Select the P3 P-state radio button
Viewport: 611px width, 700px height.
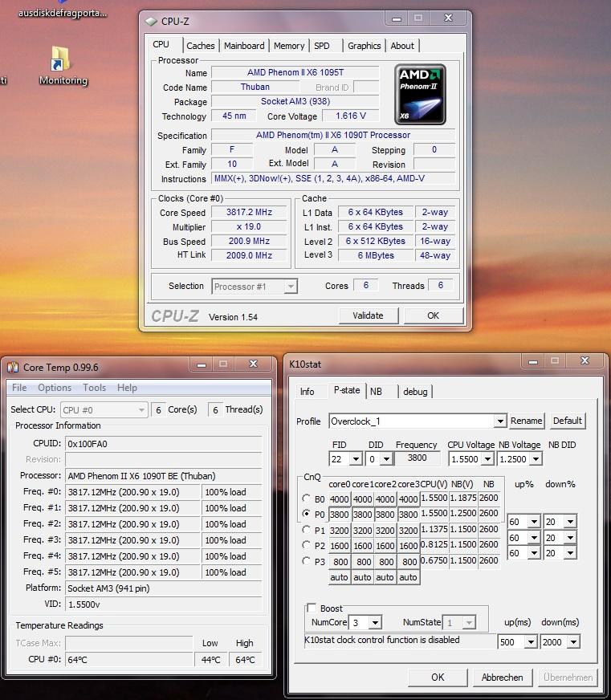click(x=307, y=560)
